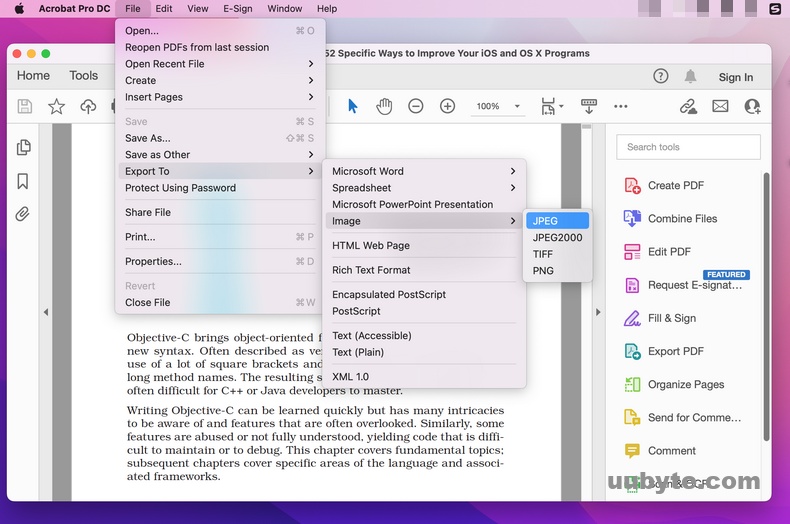Click the Help question mark icon
The width and height of the screenshot is (790, 524).
661,76
